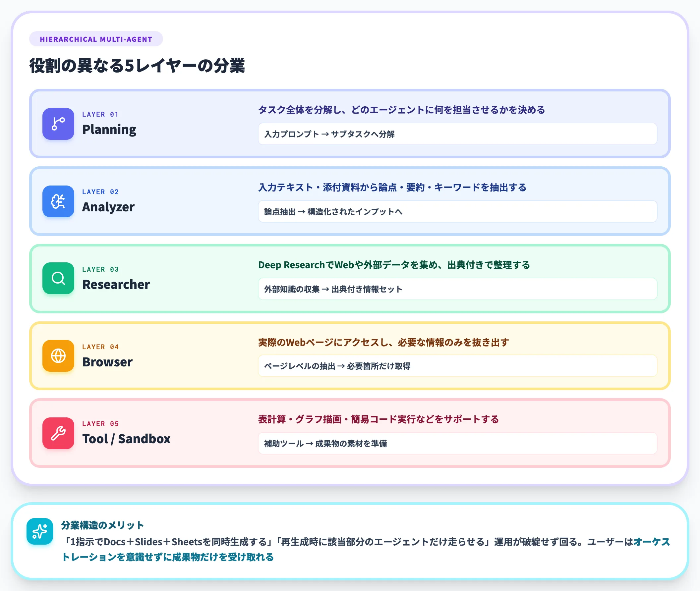Click the LAYER 04 label
The width and height of the screenshot is (700, 591).
(100, 347)
